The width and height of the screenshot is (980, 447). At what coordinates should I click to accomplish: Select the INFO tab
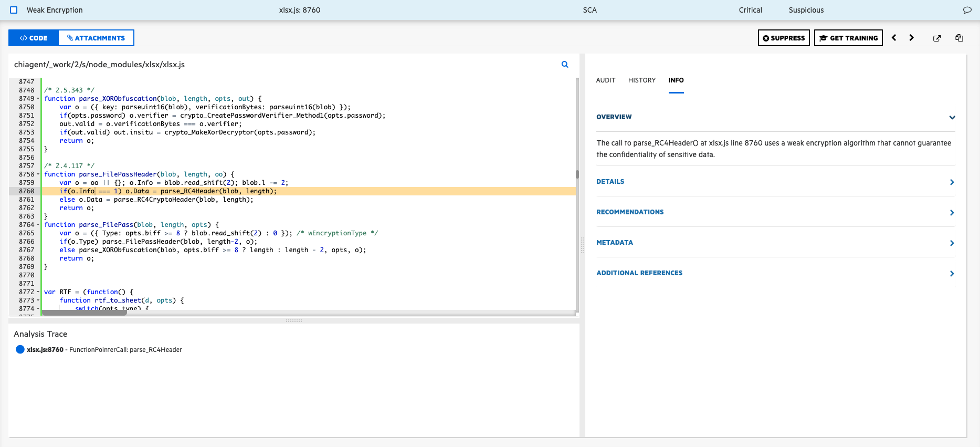click(676, 80)
